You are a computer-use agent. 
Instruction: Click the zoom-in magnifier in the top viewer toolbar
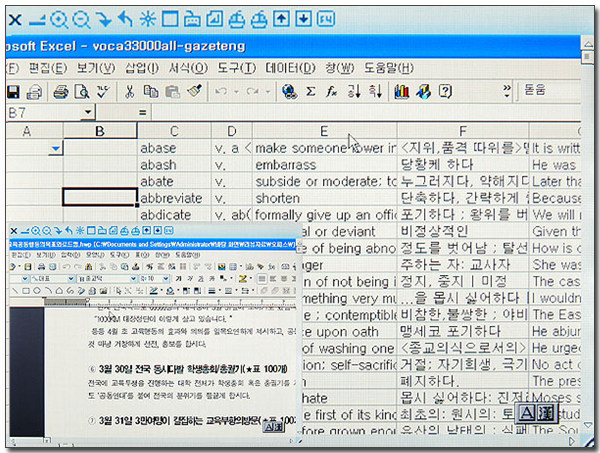[59, 19]
